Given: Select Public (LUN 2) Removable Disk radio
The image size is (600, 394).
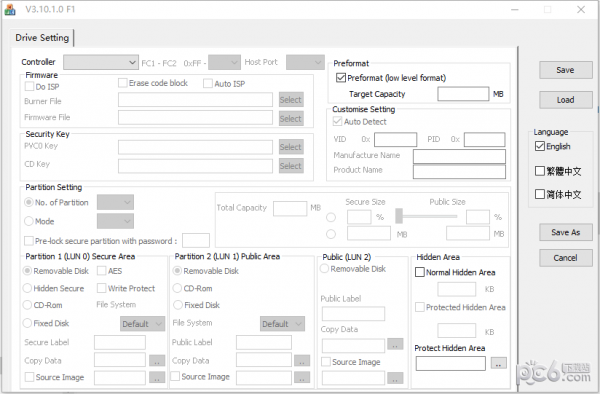Looking at the screenshot, I should [324, 269].
